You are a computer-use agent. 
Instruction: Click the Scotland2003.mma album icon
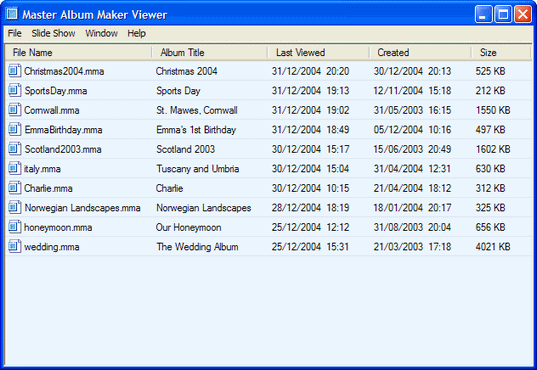[15, 149]
